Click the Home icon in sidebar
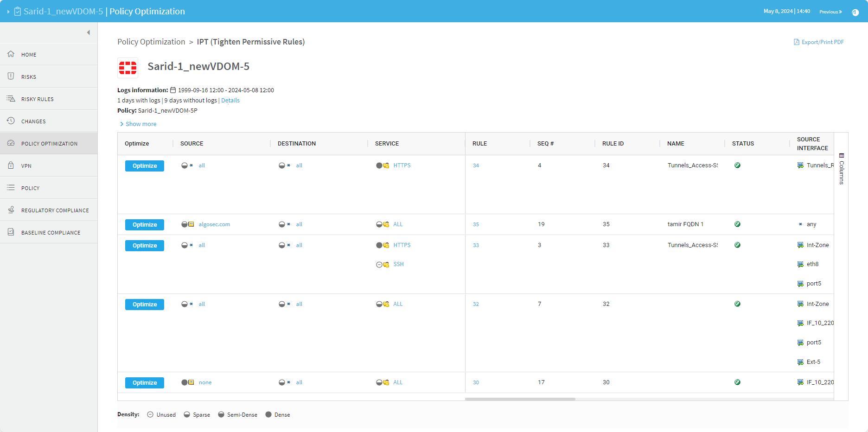Viewport: 868px width, 432px height. click(x=11, y=54)
